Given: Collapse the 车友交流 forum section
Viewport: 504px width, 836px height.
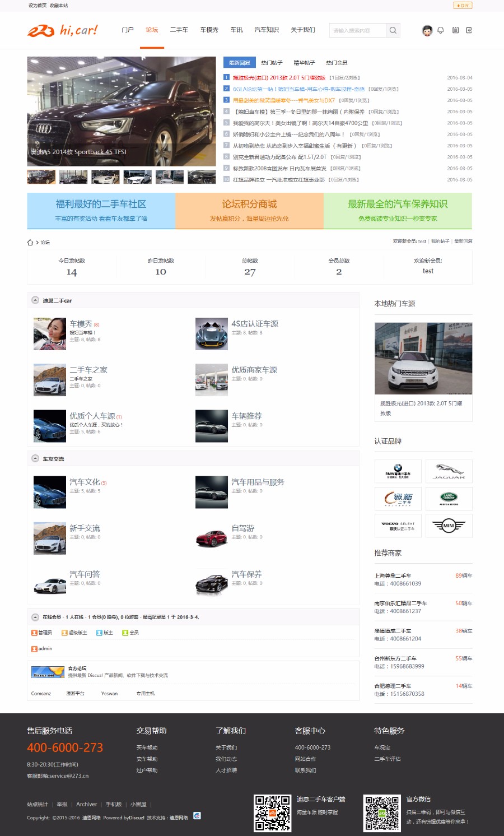Looking at the screenshot, I should tap(34, 458).
